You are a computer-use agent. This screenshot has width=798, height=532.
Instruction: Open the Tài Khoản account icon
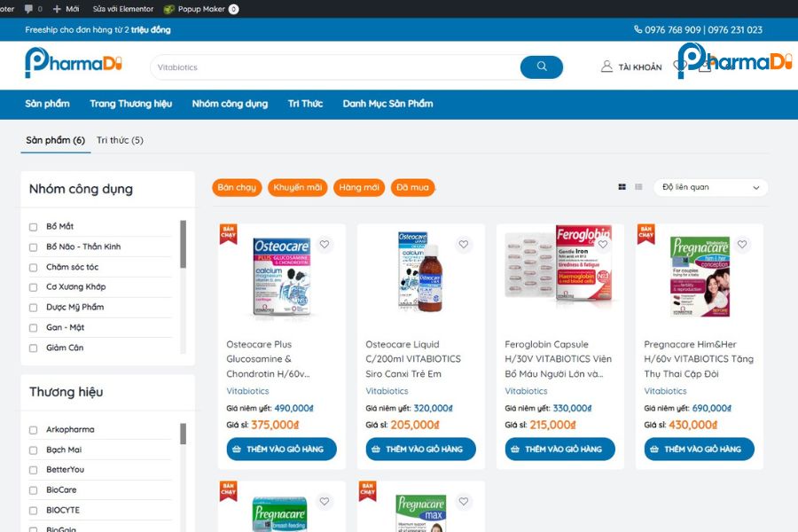[606, 66]
